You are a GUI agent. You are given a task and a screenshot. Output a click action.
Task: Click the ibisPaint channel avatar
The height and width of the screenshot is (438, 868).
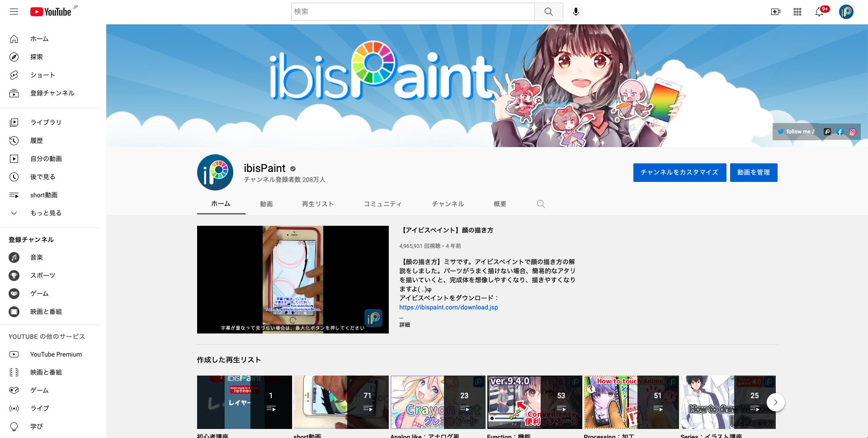click(215, 172)
